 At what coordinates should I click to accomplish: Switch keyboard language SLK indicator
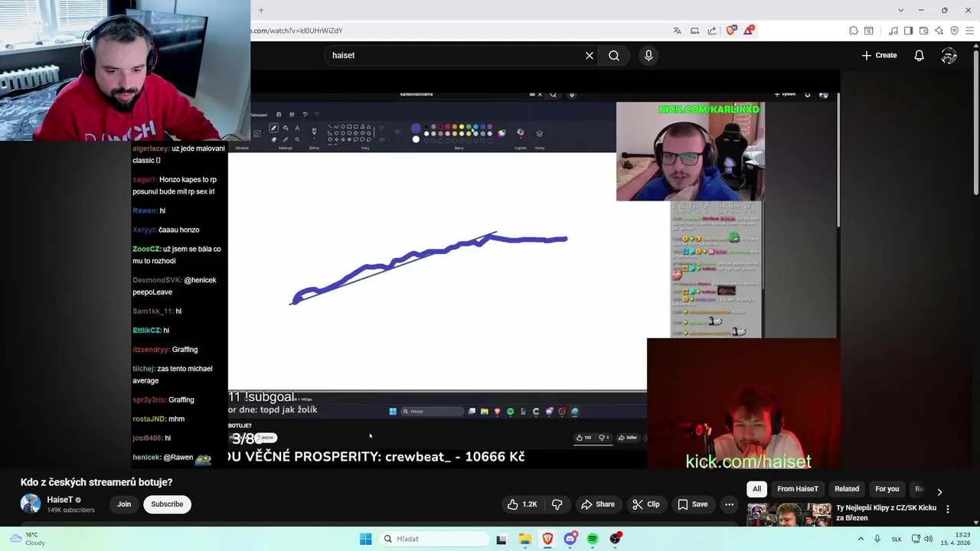(897, 539)
